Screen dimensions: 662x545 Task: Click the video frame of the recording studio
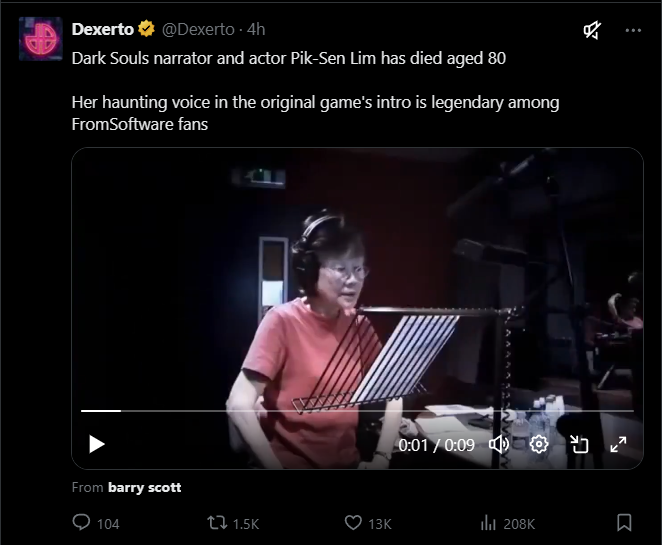coord(357,279)
